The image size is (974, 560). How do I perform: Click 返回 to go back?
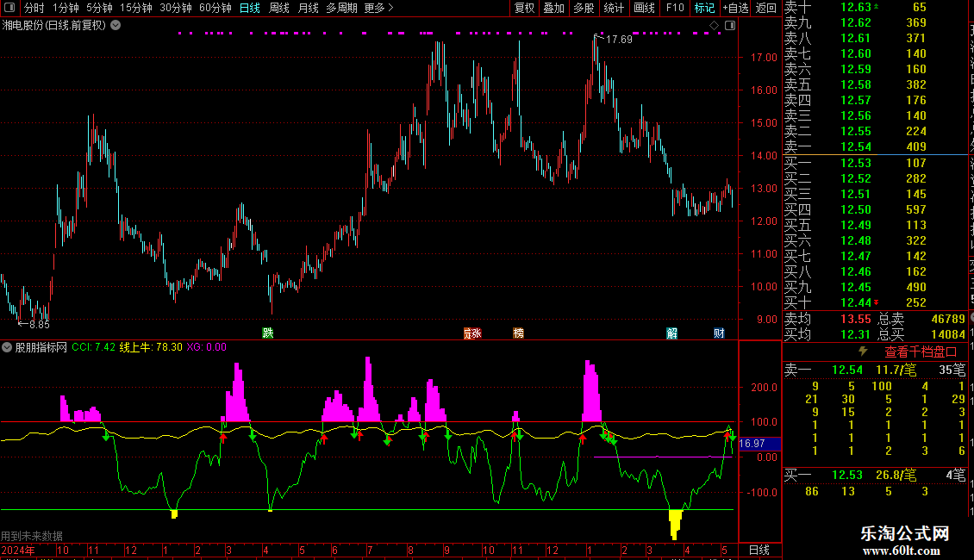[766, 8]
